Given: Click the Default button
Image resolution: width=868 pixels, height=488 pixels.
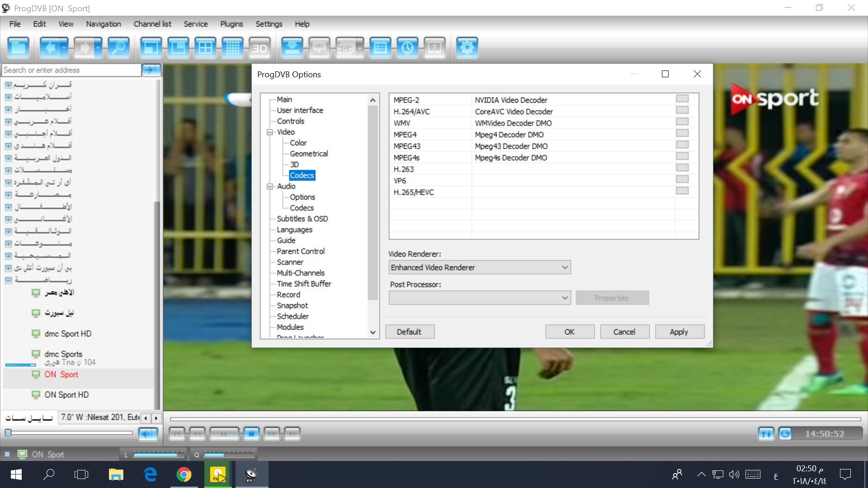Looking at the screenshot, I should (410, 332).
